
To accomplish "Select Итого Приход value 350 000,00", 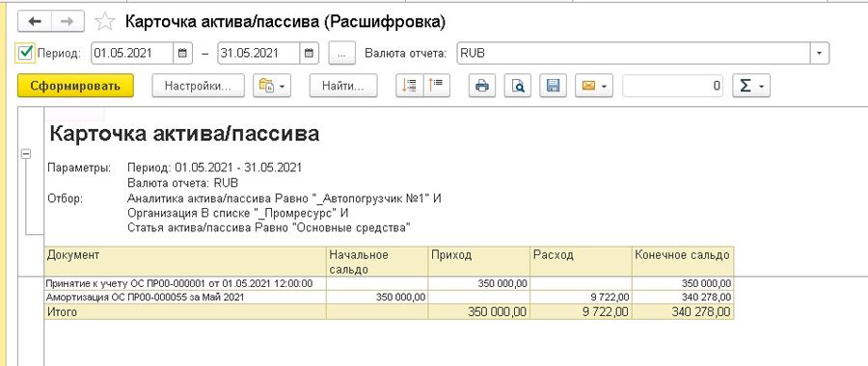I will 478,312.
